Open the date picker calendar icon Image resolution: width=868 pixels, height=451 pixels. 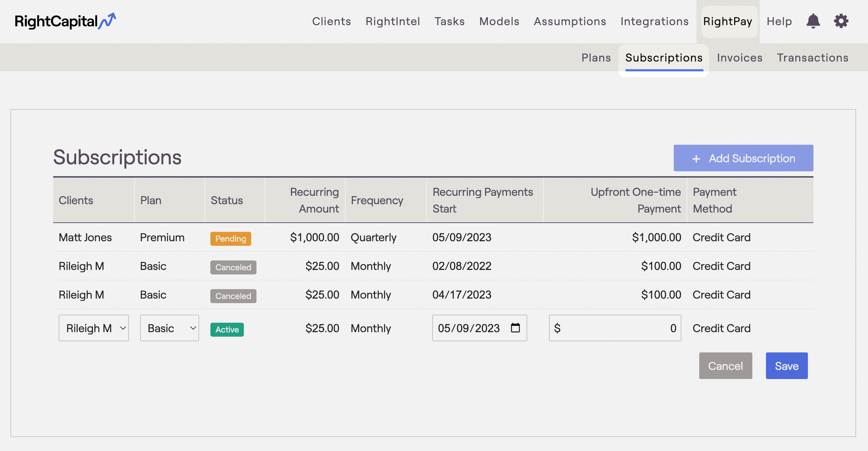pos(515,328)
